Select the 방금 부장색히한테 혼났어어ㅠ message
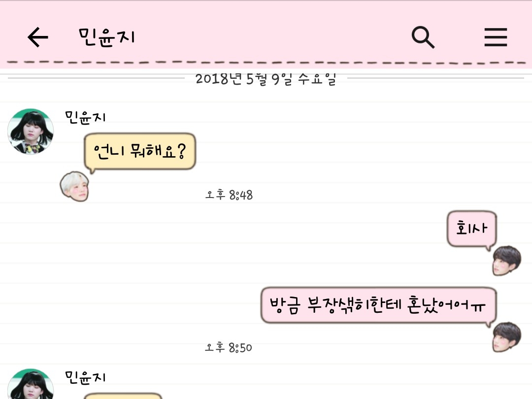The height and width of the screenshot is (399, 532). [x=378, y=305]
